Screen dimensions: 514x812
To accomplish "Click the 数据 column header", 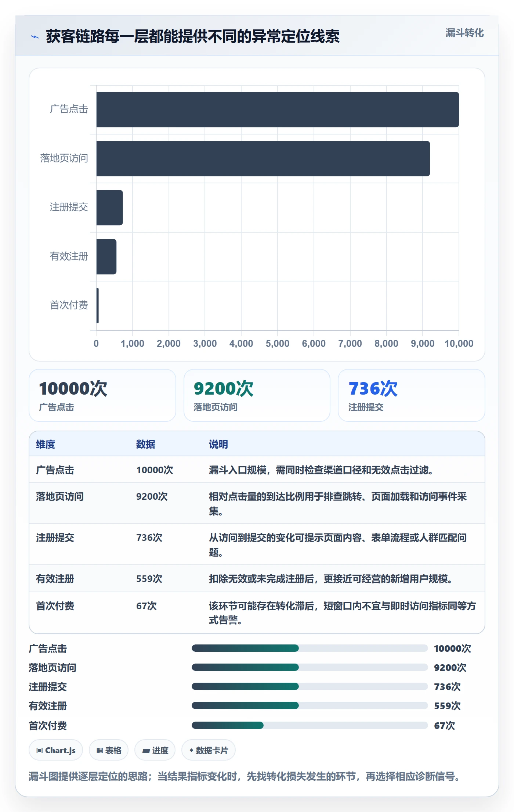I will (x=146, y=444).
